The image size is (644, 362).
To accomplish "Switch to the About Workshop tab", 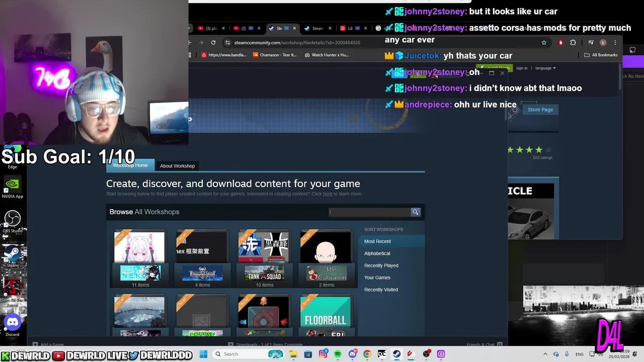I will (x=177, y=166).
